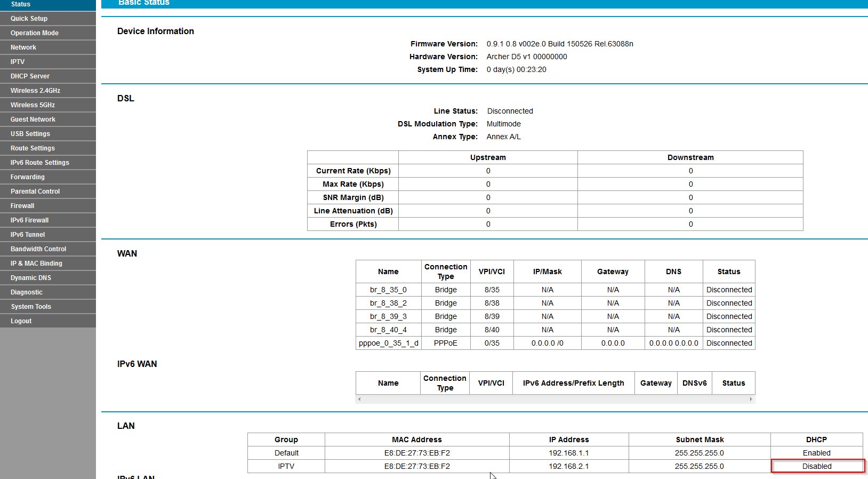Viewport: 868px width, 479px height.
Task: Open DHCP Server settings
Action: click(30, 76)
